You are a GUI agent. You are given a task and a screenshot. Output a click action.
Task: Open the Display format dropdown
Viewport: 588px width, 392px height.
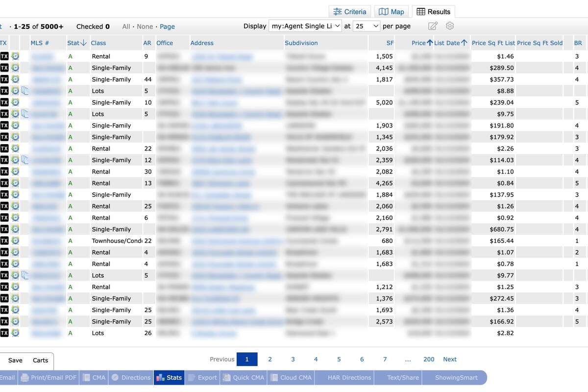click(x=305, y=26)
